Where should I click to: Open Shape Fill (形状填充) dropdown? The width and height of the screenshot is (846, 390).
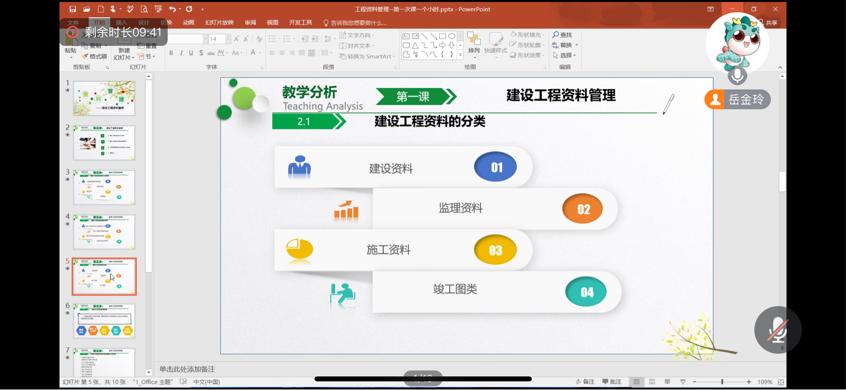tap(526, 35)
